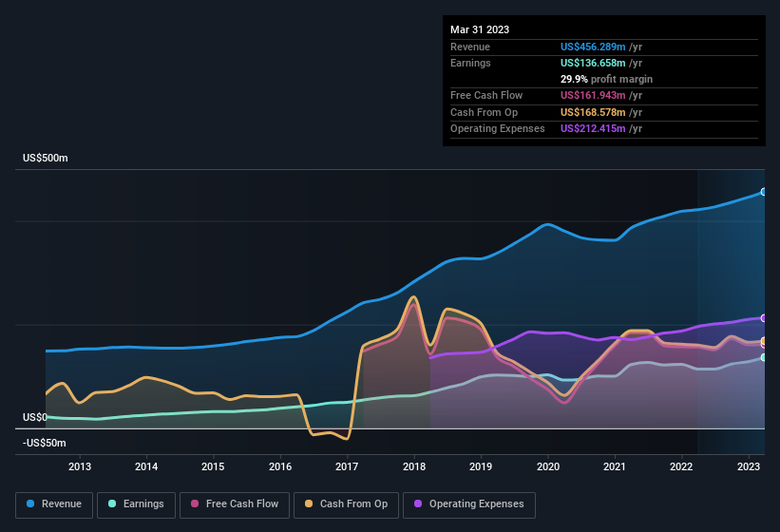Image resolution: width=780 pixels, height=532 pixels.
Task: Select the 2023 label on the x-axis
Action: (749, 466)
